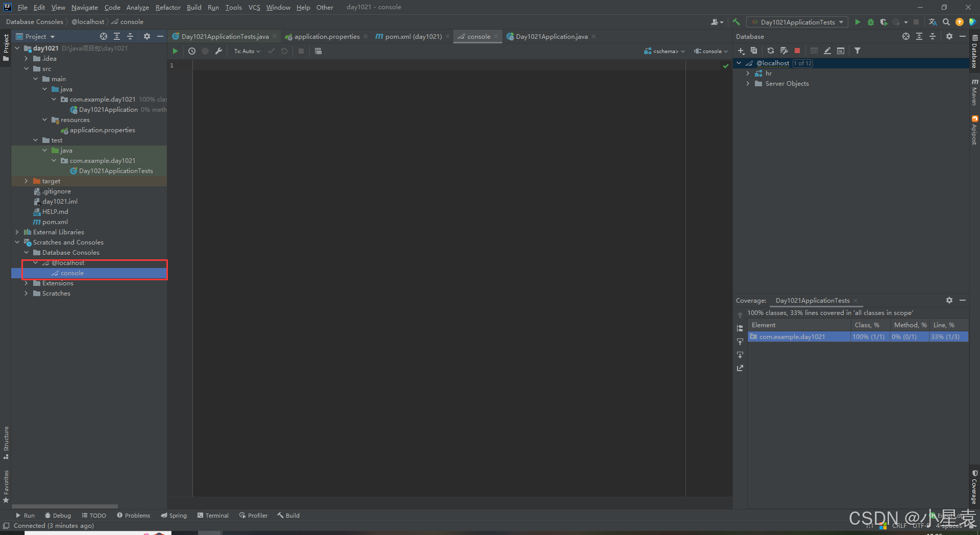This screenshot has height=535, width=980.
Task: Refresh database objects with sync icon
Action: coord(770,51)
